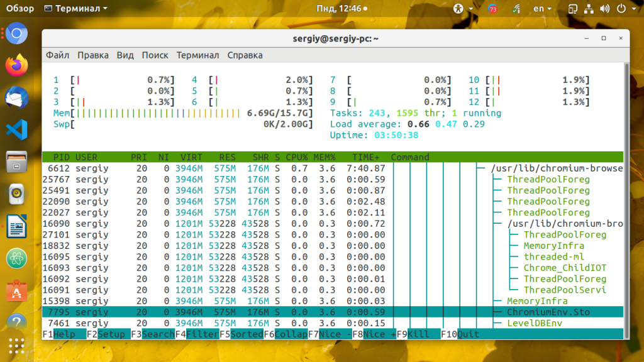Image resolution: width=644 pixels, height=362 pixels.
Task: Launch Firefox from the dock
Action: click(x=17, y=65)
